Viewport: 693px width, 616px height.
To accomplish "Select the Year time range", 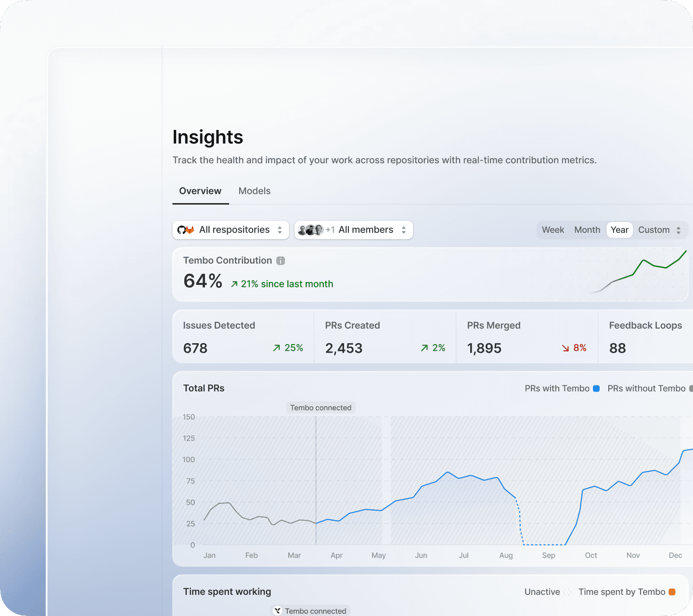I will (x=619, y=230).
